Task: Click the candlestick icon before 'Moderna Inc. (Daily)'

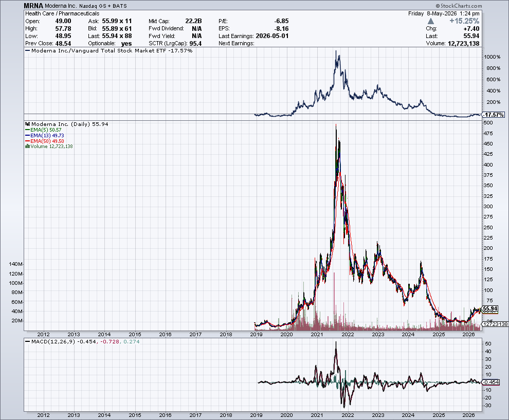Action: tap(28, 124)
